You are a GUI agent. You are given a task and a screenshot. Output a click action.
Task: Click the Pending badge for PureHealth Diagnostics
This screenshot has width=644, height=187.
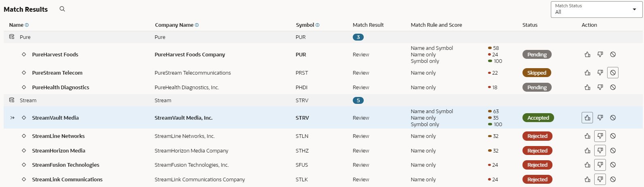click(537, 87)
